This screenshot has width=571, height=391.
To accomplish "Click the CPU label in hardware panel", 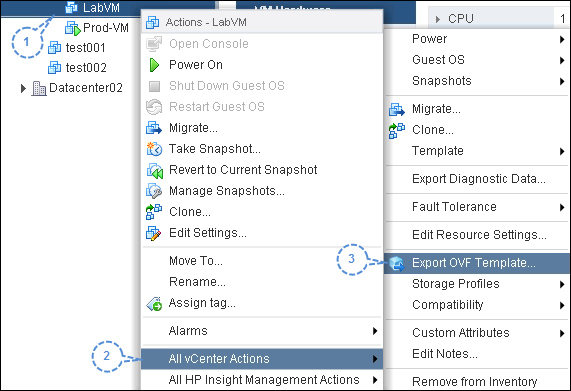I will pos(461,19).
